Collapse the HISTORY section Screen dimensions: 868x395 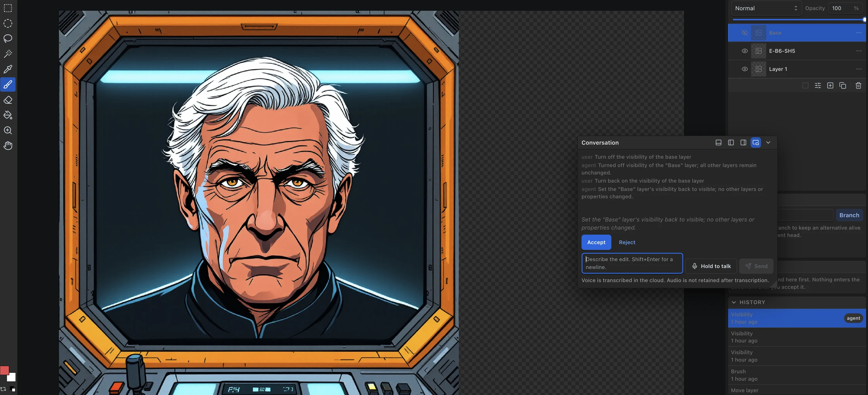[734, 302]
